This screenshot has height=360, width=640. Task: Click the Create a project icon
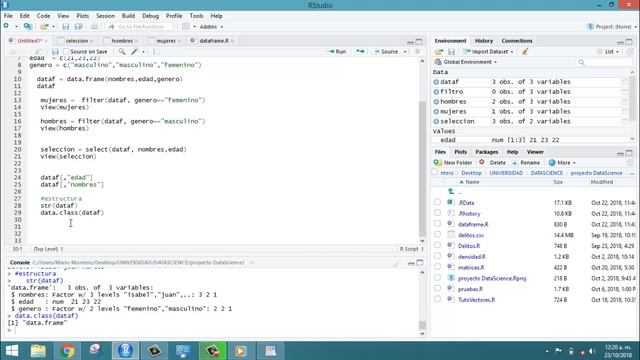pos(28,27)
